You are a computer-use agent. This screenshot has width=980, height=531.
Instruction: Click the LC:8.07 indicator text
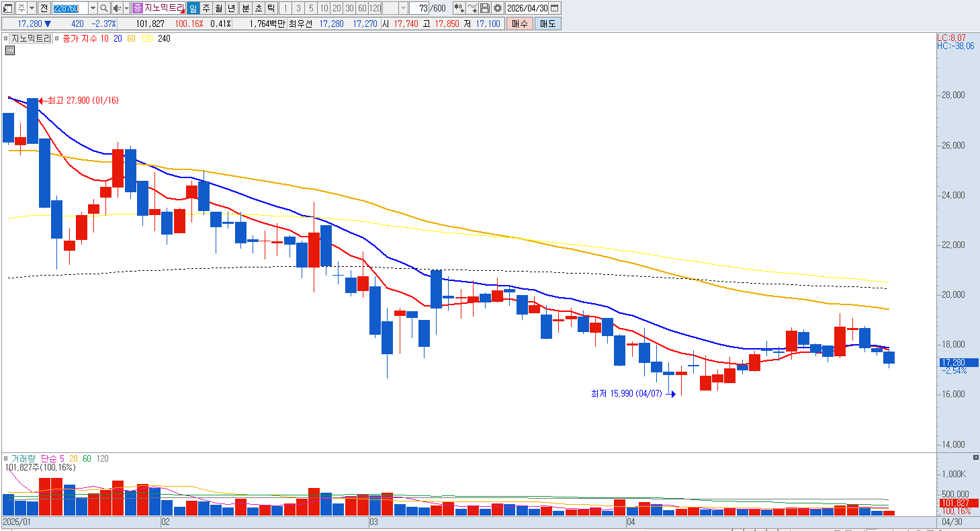point(951,38)
